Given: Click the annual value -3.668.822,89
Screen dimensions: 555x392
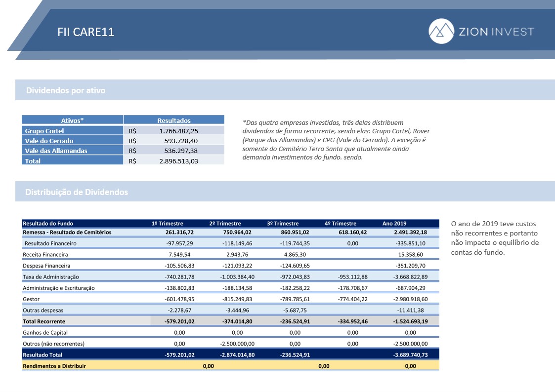Looking at the screenshot, I should tap(410, 277).
